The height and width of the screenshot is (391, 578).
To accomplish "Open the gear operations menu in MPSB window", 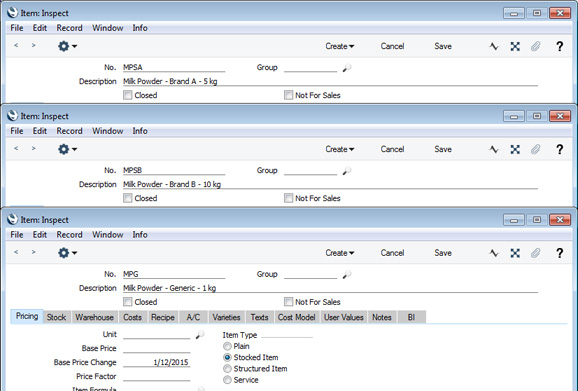I will pyautogui.click(x=67, y=149).
